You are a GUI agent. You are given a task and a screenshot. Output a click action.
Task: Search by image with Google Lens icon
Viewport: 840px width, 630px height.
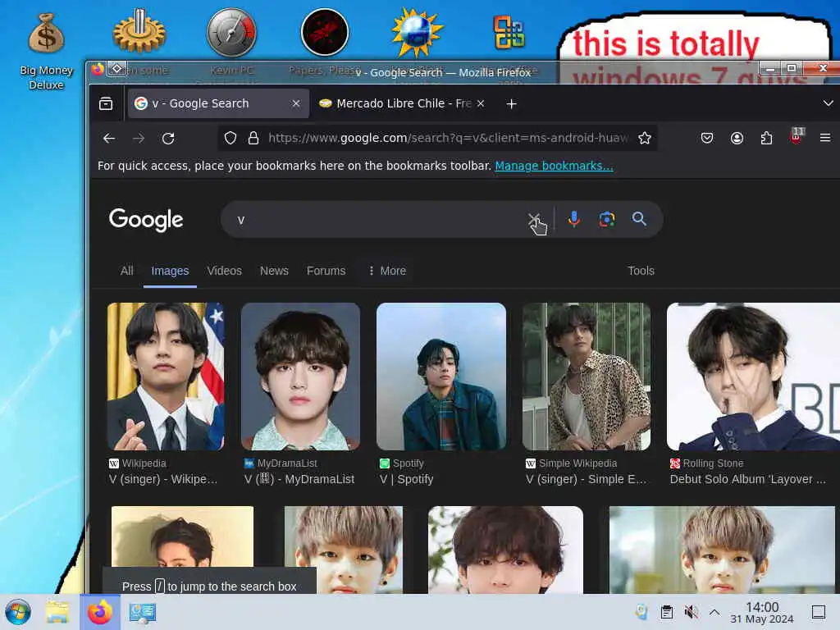[x=606, y=219]
